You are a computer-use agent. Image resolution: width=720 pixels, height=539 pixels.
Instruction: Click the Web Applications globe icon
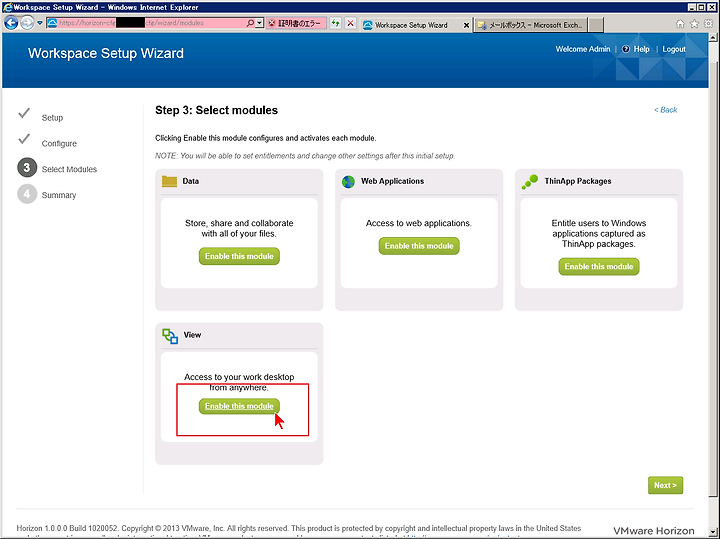[349, 182]
